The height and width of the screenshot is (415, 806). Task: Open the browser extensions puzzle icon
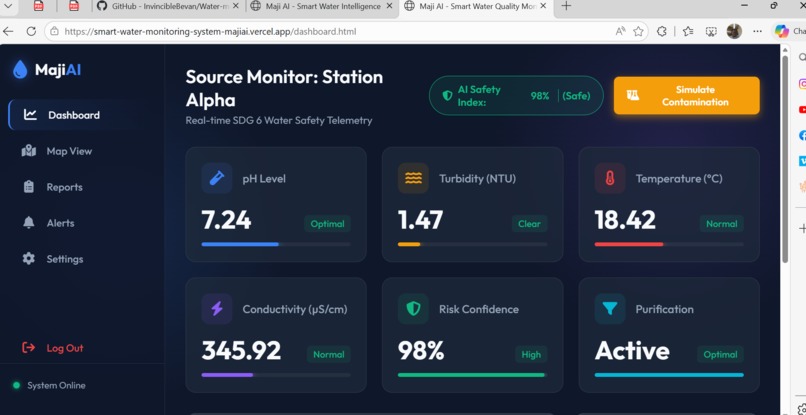[662, 31]
